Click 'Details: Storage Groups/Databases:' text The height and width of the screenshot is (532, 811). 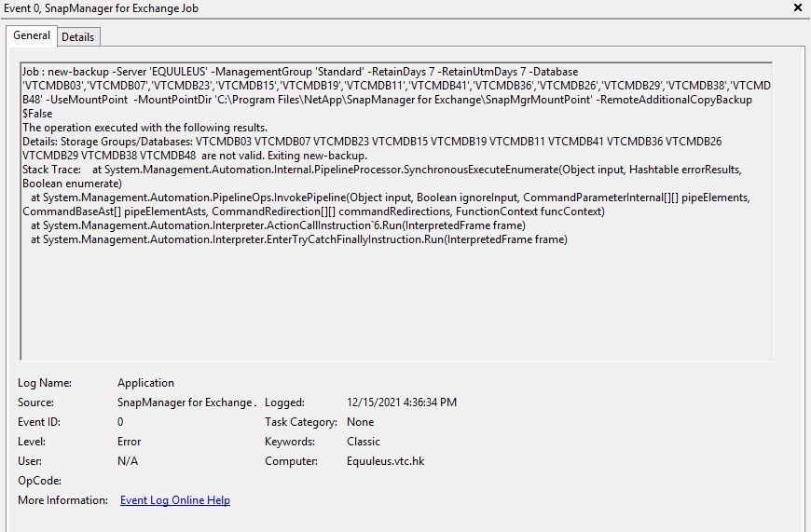tap(107, 142)
